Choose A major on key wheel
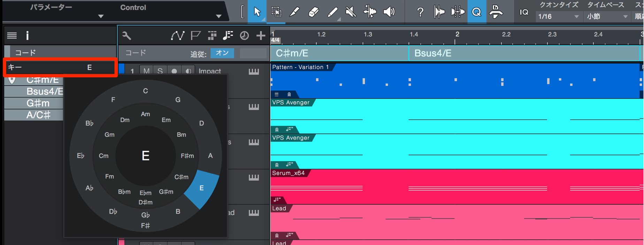Image resolution: width=644 pixels, height=245 pixels. (210, 156)
